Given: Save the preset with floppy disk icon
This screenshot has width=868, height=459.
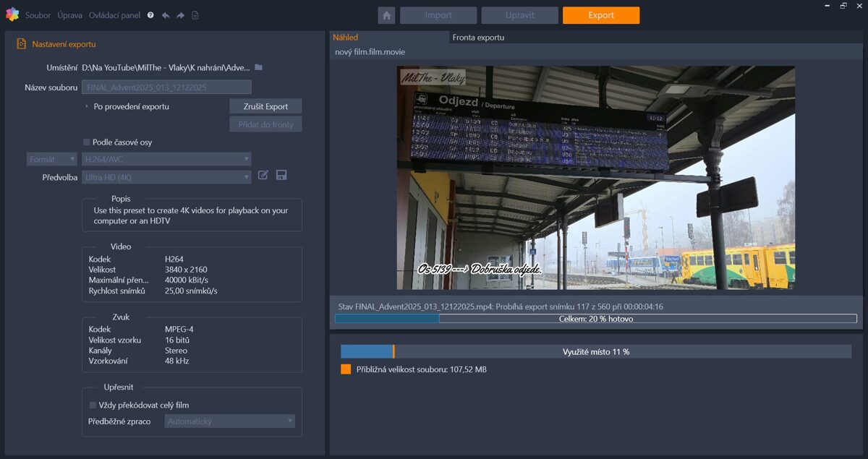Looking at the screenshot, I should pos(281,175).
